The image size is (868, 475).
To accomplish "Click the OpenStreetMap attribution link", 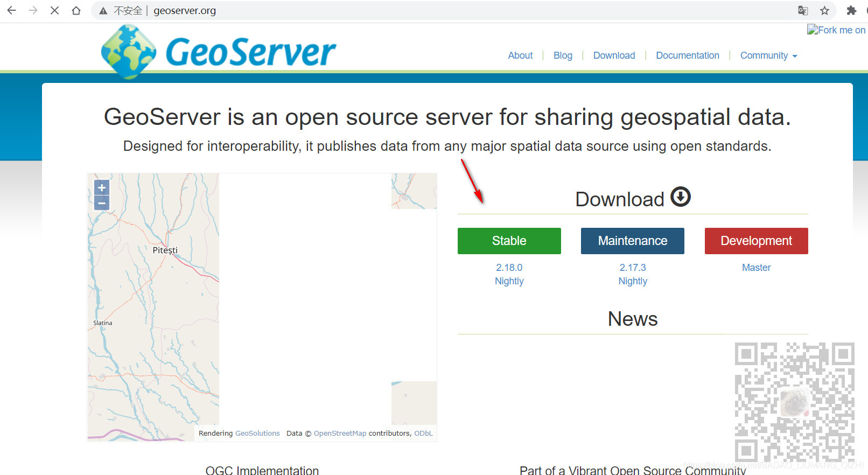I will [340, 434].
